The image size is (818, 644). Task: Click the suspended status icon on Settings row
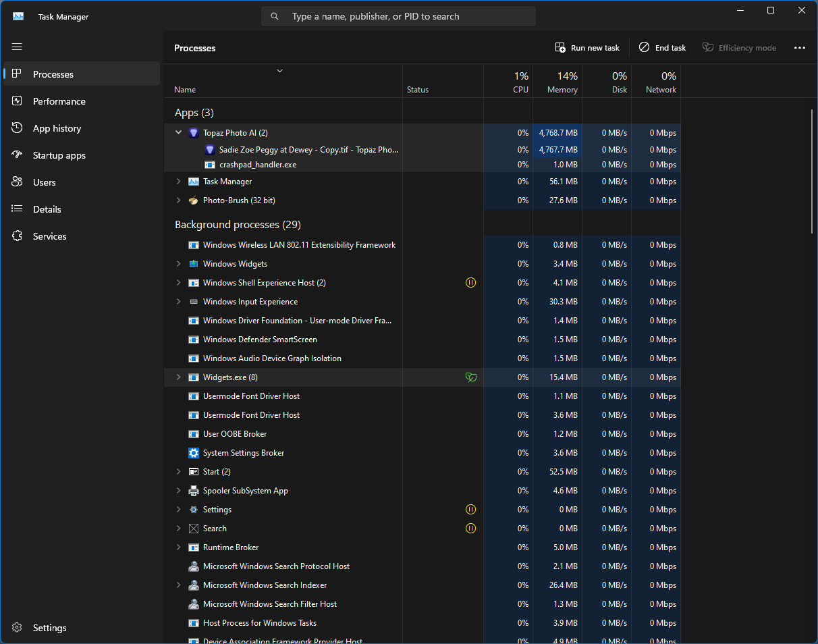pyautogui.click(x=471, y=510)
